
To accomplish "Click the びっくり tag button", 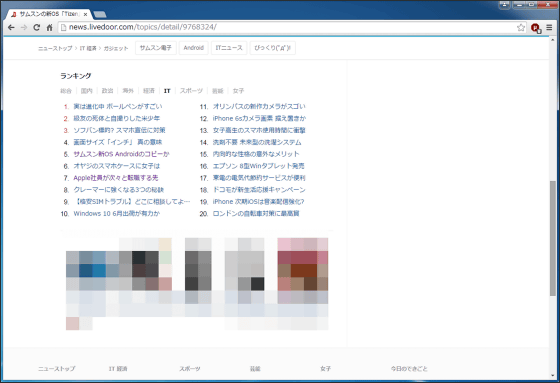I will click(x=272, y=48).
